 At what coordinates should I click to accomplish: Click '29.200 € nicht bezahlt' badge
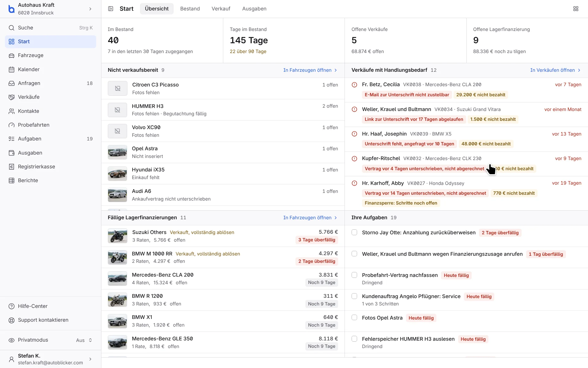point(481,95)
